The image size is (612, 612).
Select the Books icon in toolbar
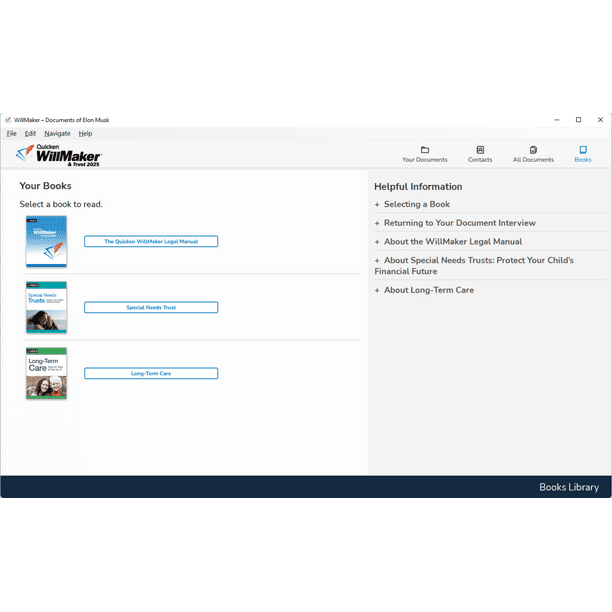click(583, 150)
